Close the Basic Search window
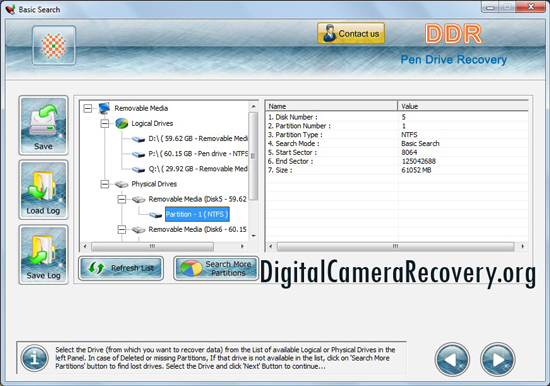The image size is (550, 386). pyautogui.click(x=531, y=7)
